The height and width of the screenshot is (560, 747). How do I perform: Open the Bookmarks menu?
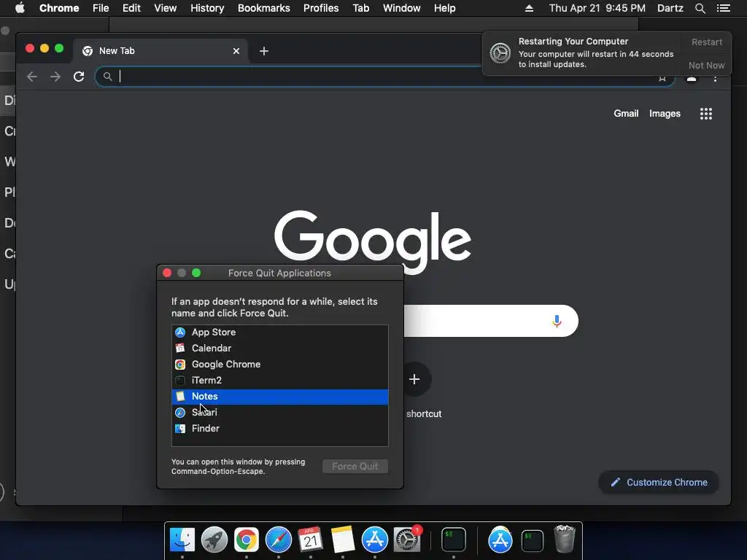[264, 8]
